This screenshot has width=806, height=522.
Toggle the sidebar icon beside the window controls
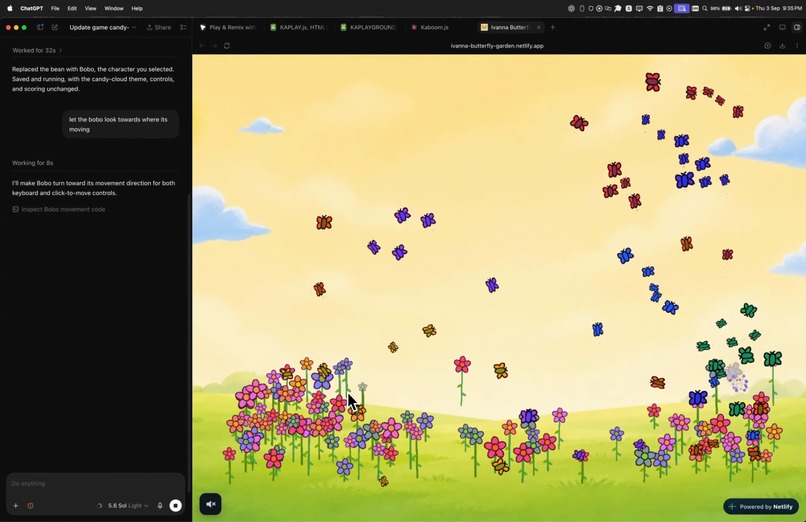click(x=40, y=27)
